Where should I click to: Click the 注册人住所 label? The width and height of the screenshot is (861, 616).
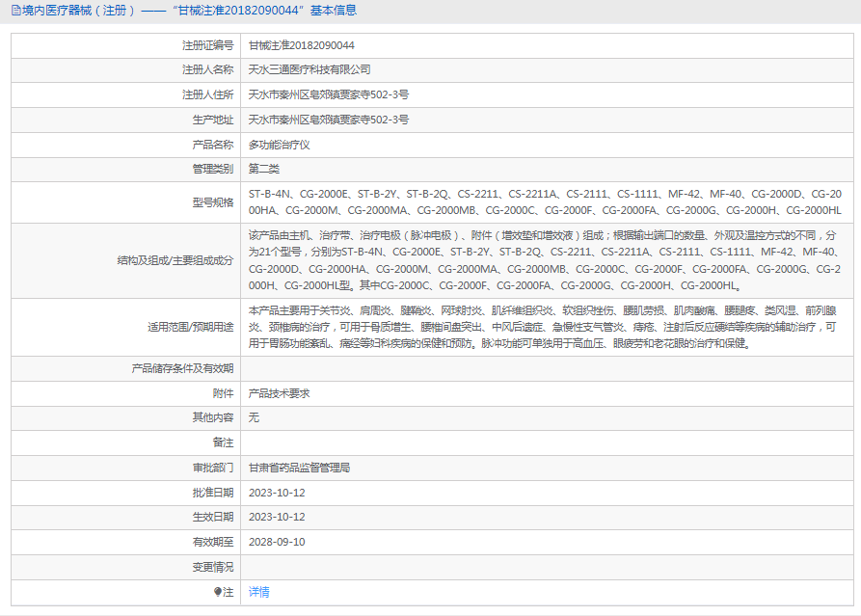click(x=207, y=95)
